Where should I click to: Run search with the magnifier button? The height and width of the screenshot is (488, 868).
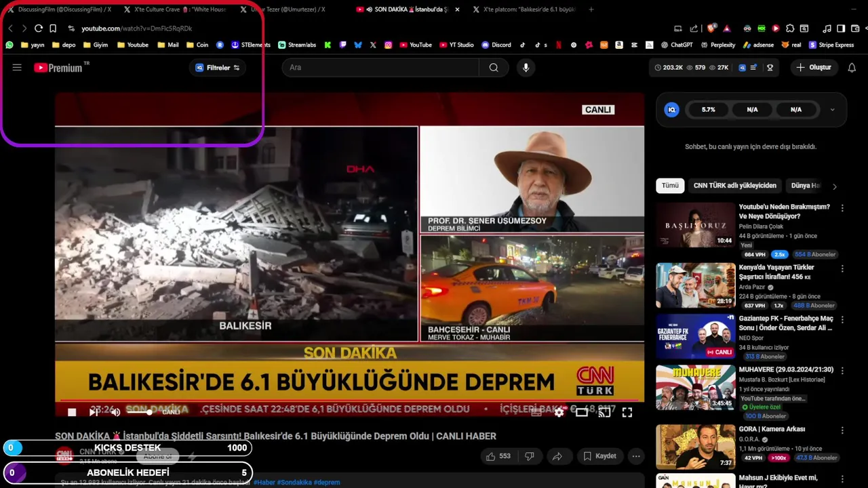pos(494,67)
